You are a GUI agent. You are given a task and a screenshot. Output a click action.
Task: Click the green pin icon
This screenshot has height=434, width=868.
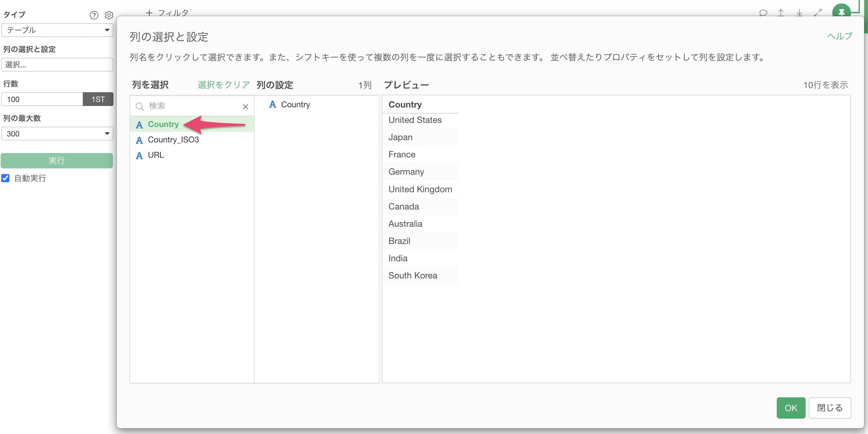pos(841,11)
